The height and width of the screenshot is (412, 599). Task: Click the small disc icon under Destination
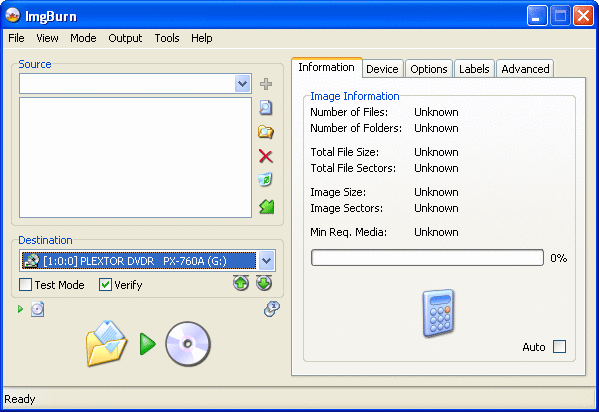point(37,309)
